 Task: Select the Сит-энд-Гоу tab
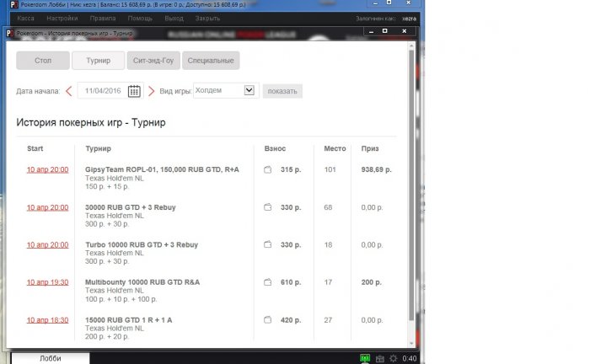pos(153,61)
